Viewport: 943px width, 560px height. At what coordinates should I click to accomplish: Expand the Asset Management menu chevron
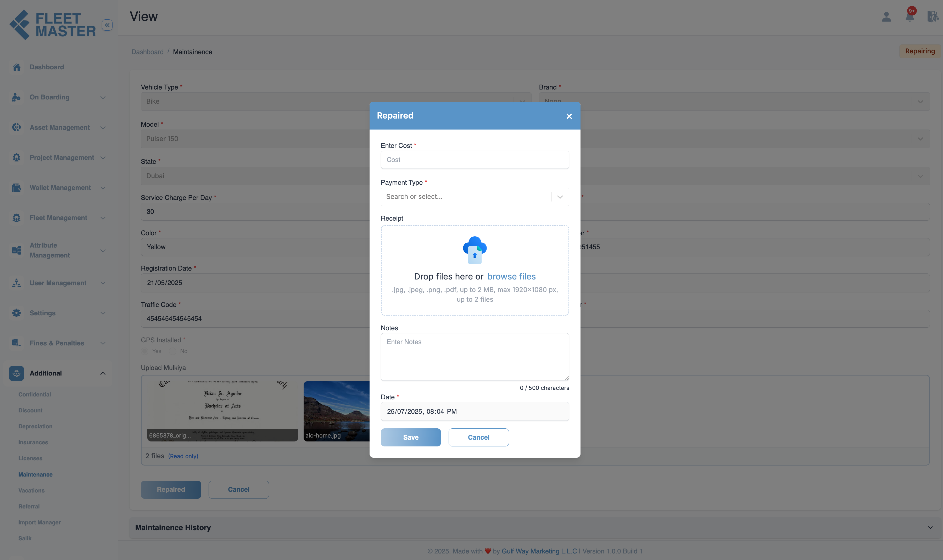click(x=103, y=127)
